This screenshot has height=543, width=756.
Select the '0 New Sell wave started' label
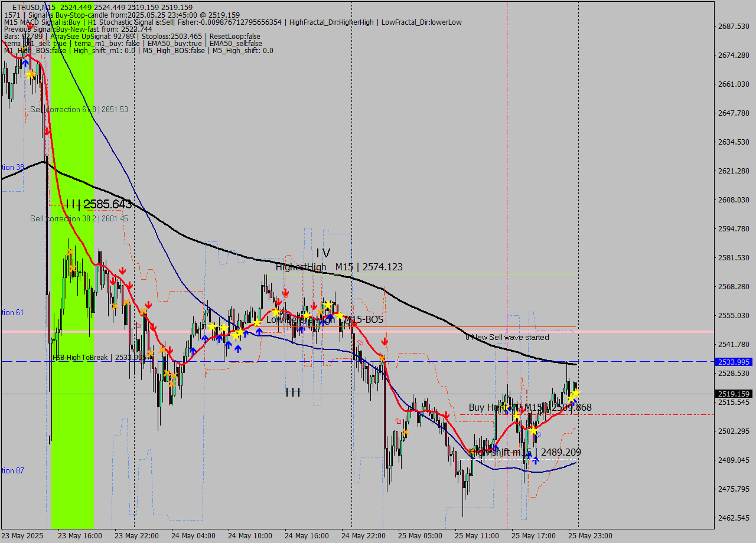(507, 337)
